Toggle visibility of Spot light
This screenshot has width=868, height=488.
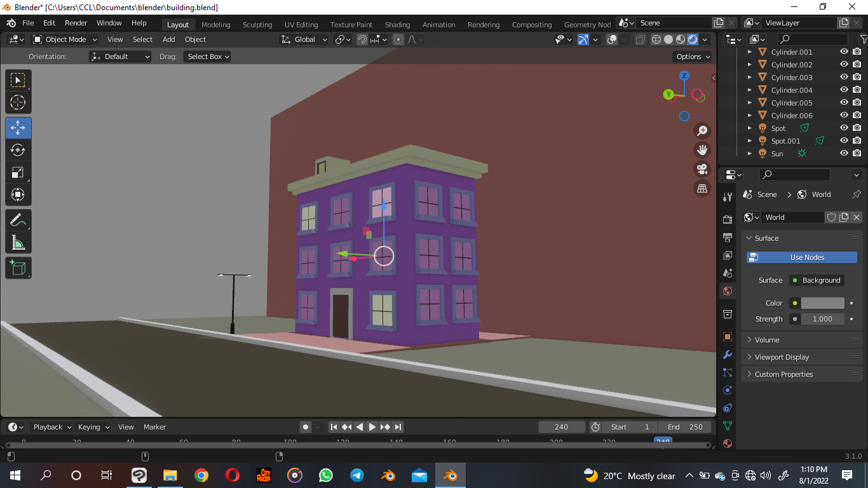click(844, 128)
